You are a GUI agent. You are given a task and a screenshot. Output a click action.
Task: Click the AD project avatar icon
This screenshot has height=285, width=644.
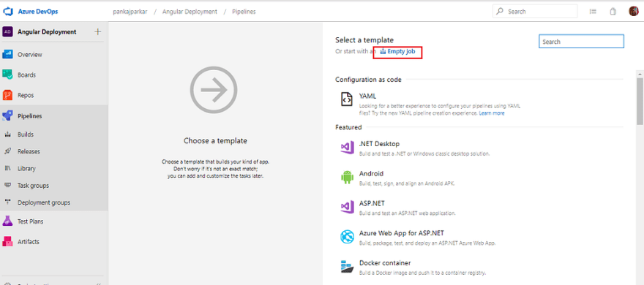click(8, 31)
